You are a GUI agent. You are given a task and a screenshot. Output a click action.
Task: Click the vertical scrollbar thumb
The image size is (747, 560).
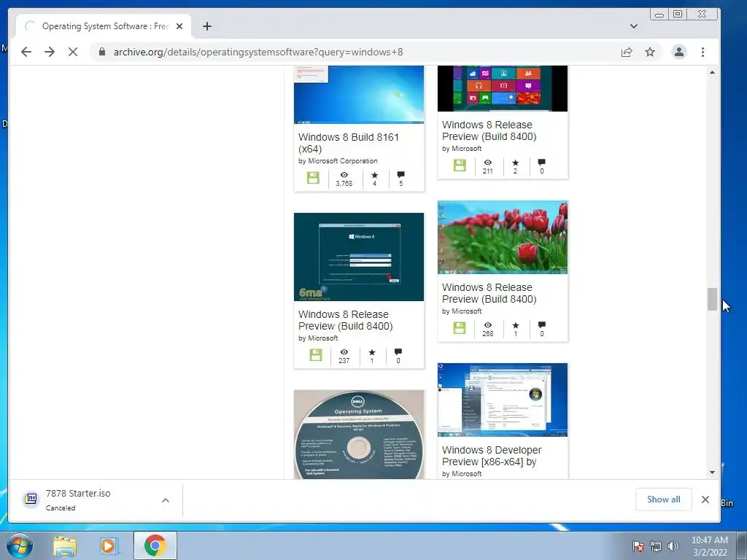pos(712,299)
